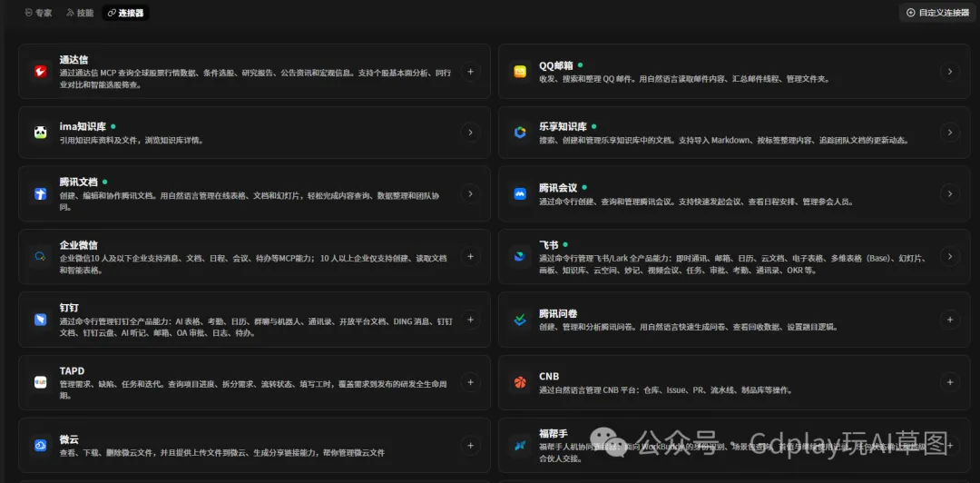
Task: Click the 乐享知识库 logo icon
Action: tap(520, 132)
